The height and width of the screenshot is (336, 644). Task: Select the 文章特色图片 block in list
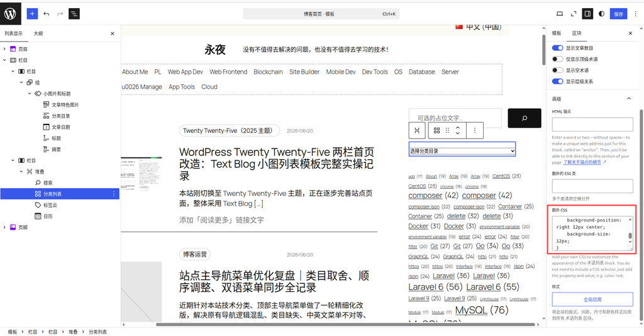click(65, 104)
